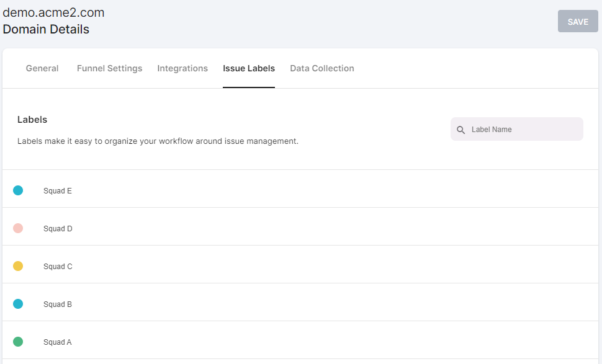Click the demo.acme2.com domain title
Screen dimensions: 602x364
[x=53, y=12]
